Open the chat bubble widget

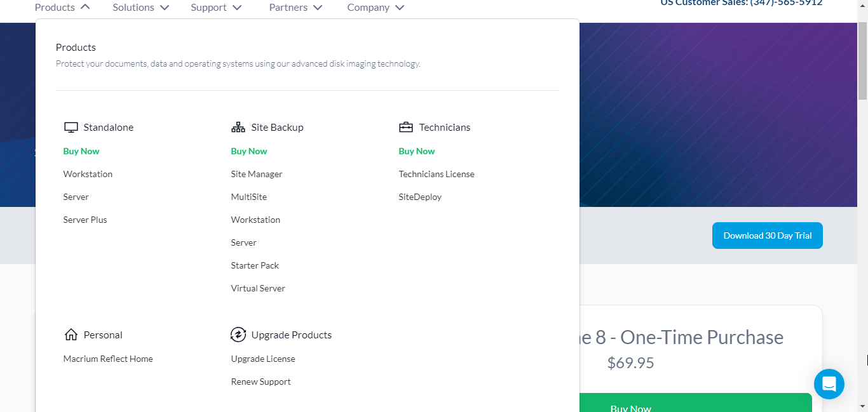(829, 384)
